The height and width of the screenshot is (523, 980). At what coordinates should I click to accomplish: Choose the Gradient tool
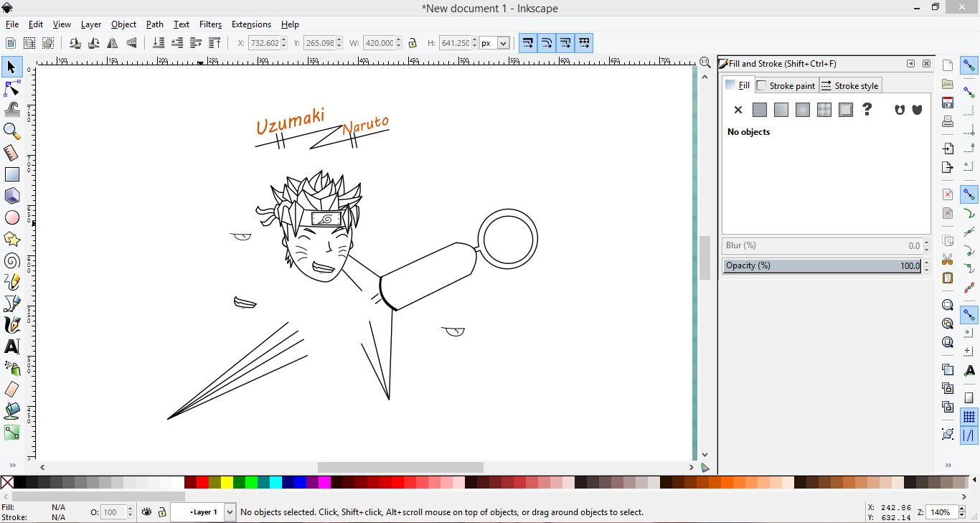[12, 433]
